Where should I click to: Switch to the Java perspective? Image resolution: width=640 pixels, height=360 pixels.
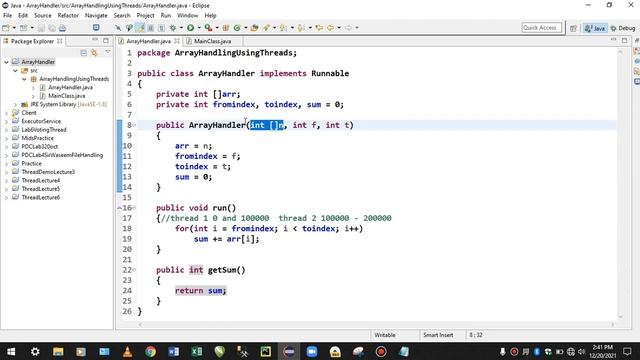595,28
